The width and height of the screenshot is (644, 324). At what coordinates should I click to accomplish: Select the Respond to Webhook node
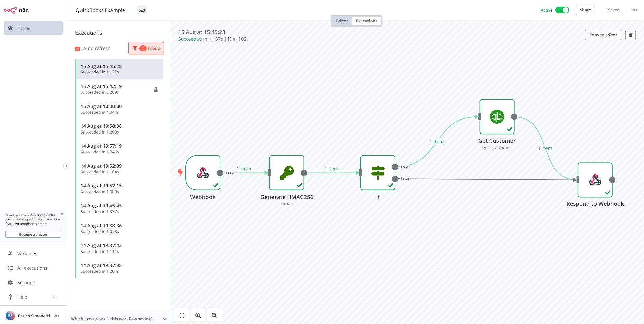point(595,180)
